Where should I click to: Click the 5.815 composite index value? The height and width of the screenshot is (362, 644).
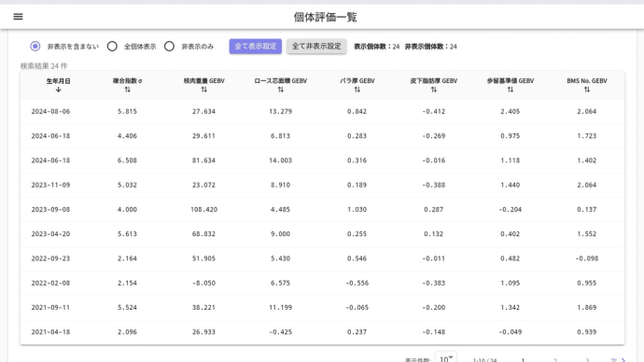(127, 111)
